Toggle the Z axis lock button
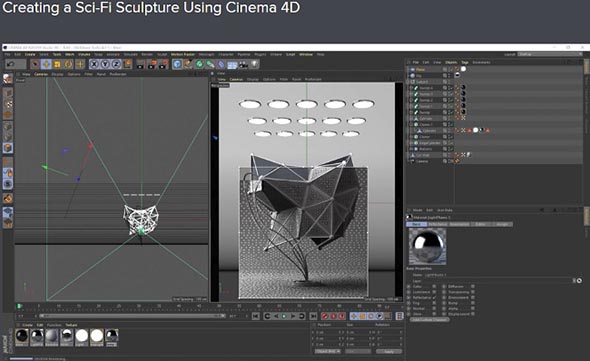Viewport: 590px width, 361px height. pos(116,64)
